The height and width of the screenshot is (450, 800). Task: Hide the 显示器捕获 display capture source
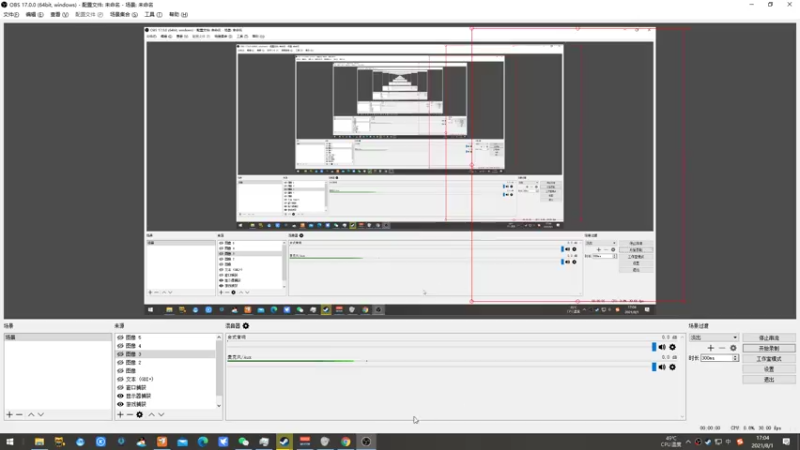click(120, 396)
